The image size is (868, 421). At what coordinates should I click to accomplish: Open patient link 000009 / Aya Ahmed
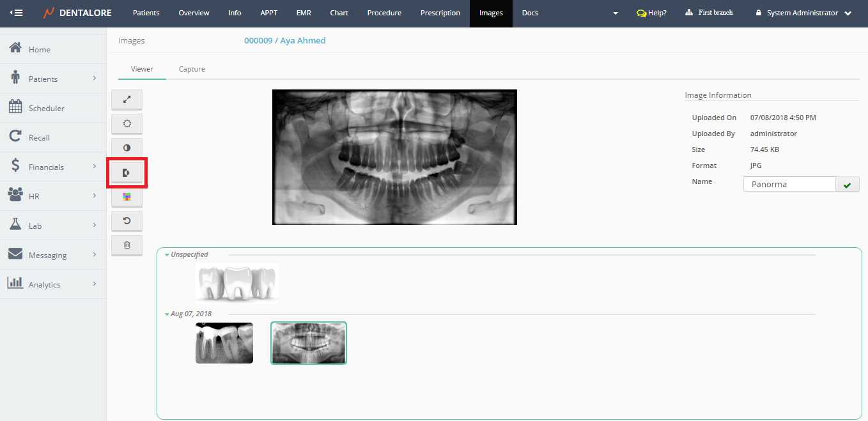click(284, 41)
